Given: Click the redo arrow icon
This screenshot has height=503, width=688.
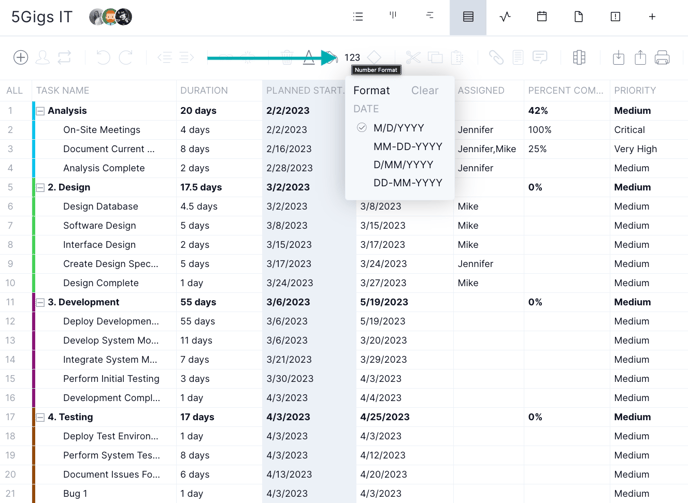Looking at the screenshot, I should click(126, 57).
